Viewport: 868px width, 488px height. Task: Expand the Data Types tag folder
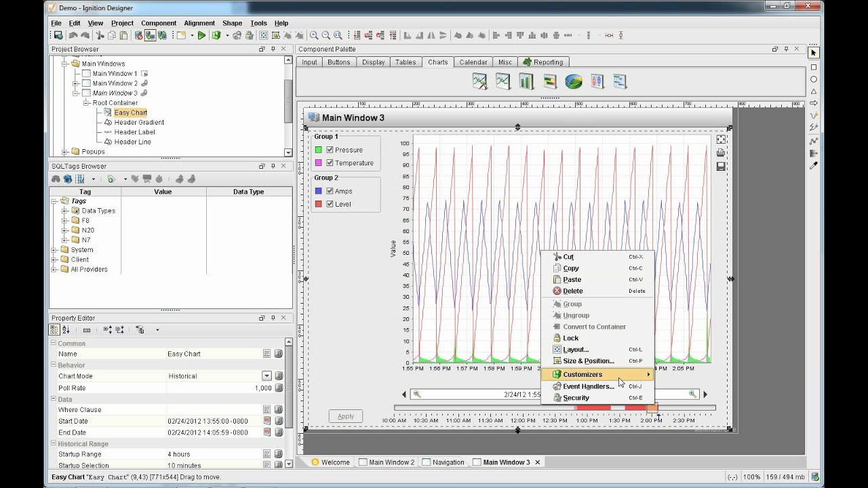coord(66,211)
